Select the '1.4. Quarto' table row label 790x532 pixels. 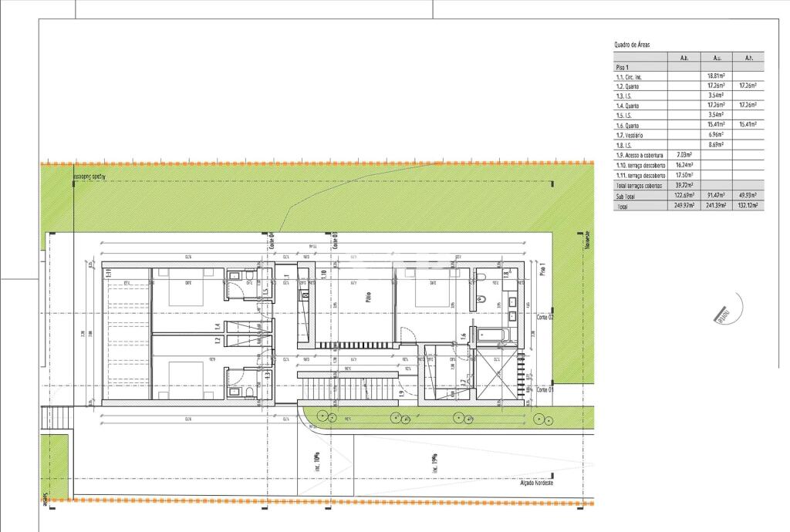pyautogui.click(x=627, y=106)
